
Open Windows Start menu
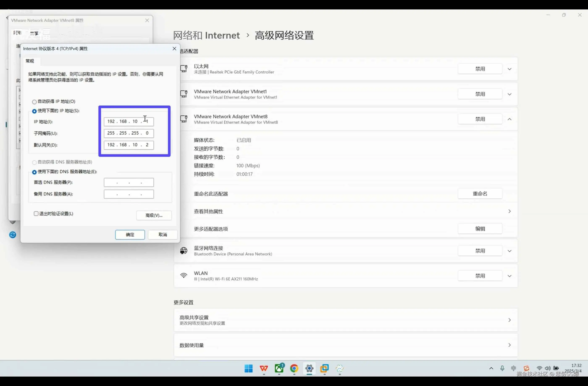pyautogui.click(x=249, y=368)
